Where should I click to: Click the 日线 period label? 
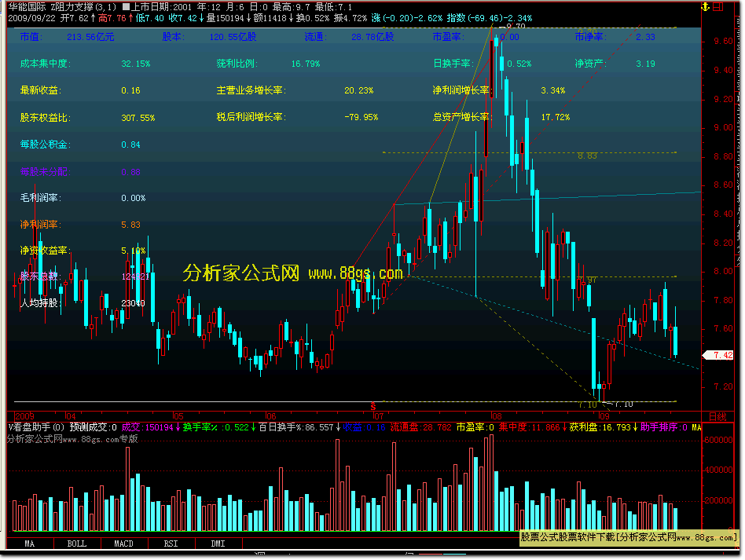717,416
